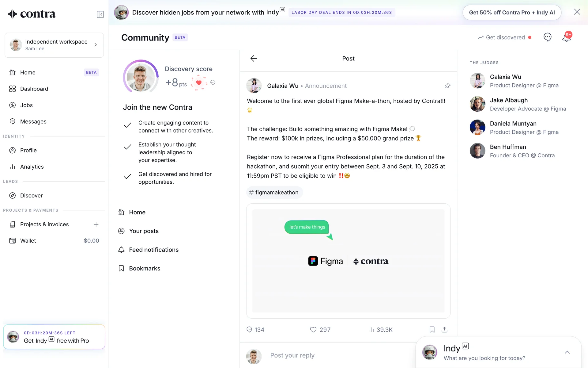Click Get 50% off Contra Pro button
588x368 pixels.
[x=512, y=13]
